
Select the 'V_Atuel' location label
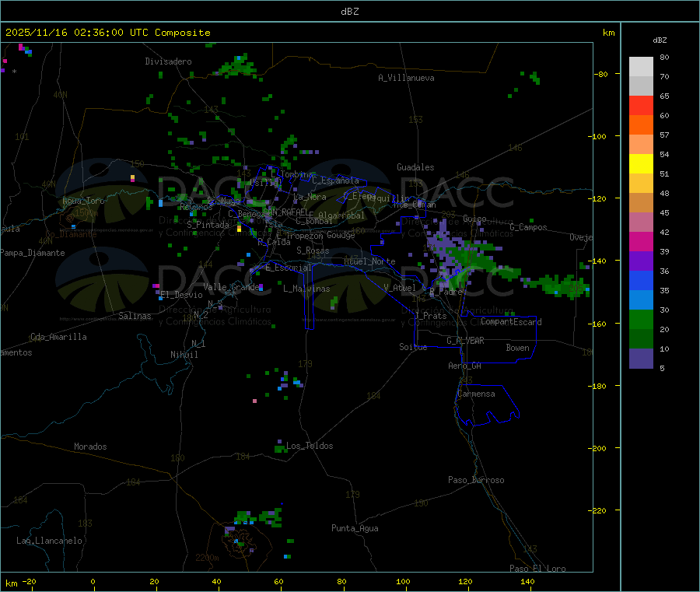coord(400,288)
